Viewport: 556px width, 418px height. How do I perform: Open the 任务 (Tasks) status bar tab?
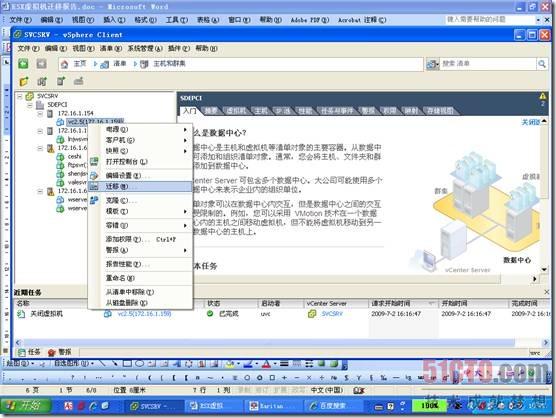click(30, 352)
